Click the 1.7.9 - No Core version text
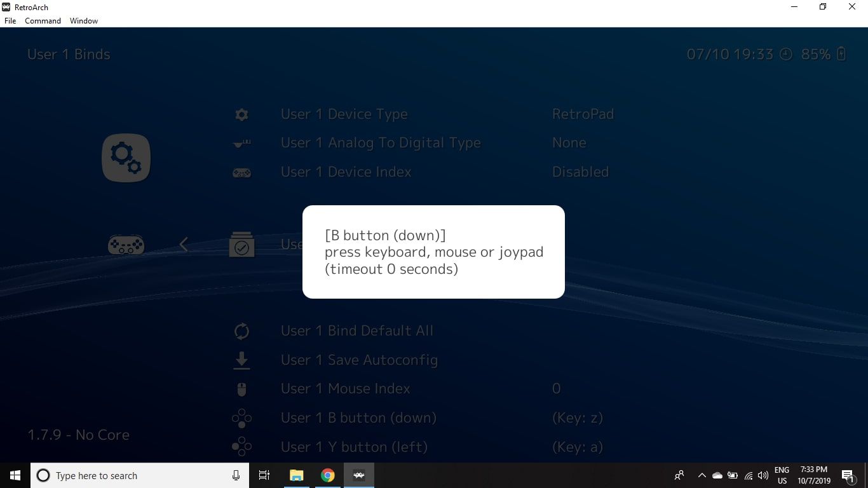This screenshot has height=488, width=868. (78, 435)
